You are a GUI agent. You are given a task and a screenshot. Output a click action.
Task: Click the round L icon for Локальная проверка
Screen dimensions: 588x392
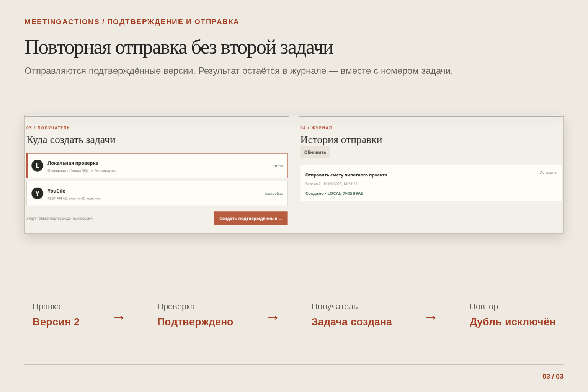[37, 166]
